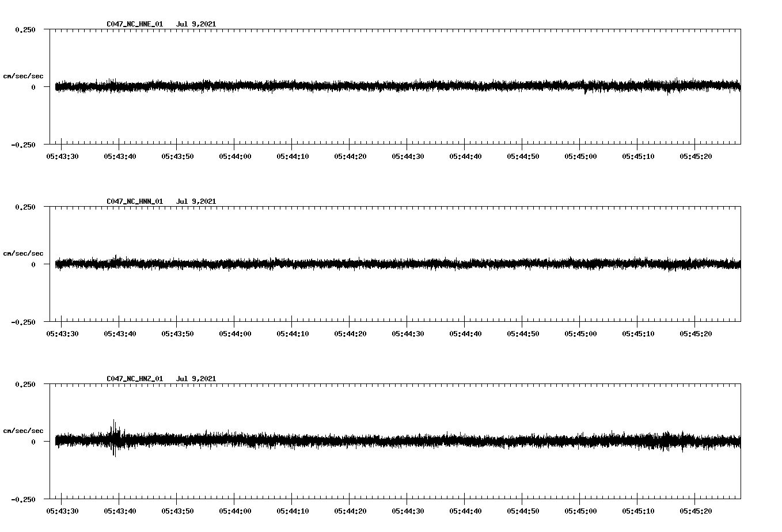Click the 05:44:50 time label under HNE plot
The width and height of the screenshot is (782, 532).
click(523, 157)
